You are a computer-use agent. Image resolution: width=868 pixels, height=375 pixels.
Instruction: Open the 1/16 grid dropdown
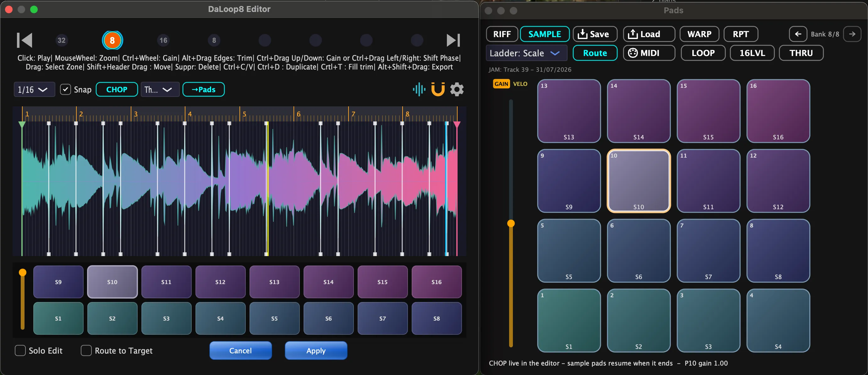pyautogui.click(x=34, y=89)
